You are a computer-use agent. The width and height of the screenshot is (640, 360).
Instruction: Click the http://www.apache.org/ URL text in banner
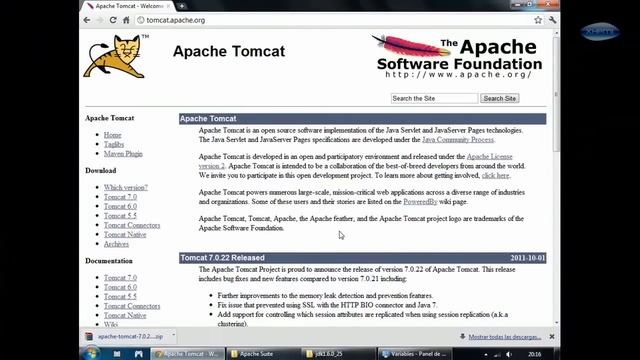[458, 75]
